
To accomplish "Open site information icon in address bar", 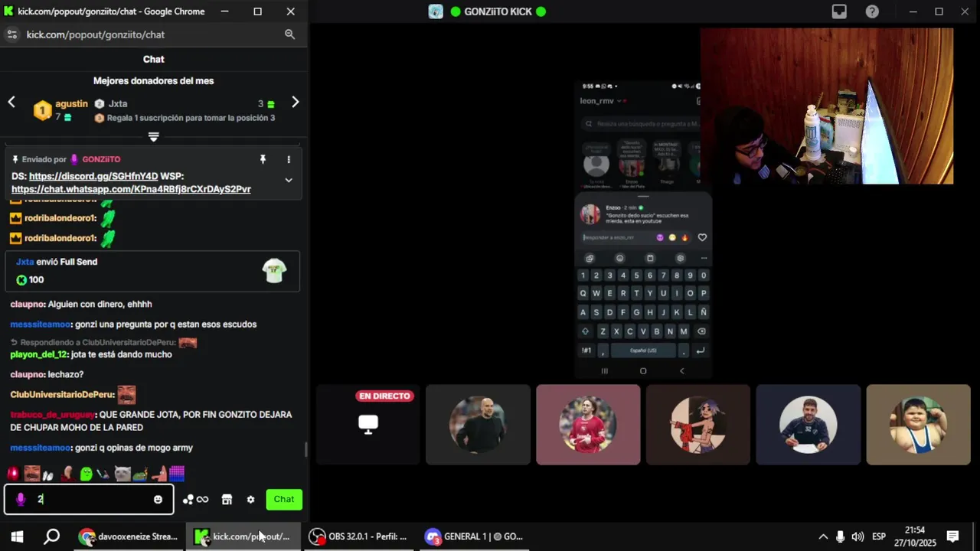I will tap(12, 34).
